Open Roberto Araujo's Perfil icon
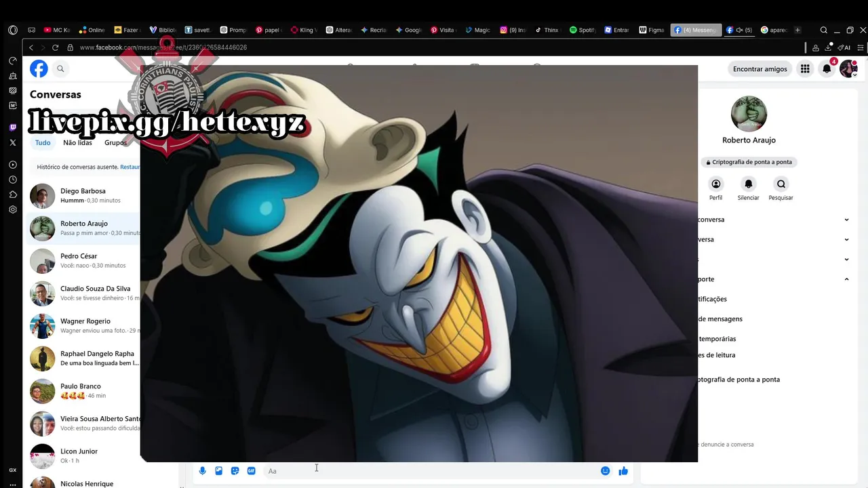The image size is (868, 488). pos(715,184)
